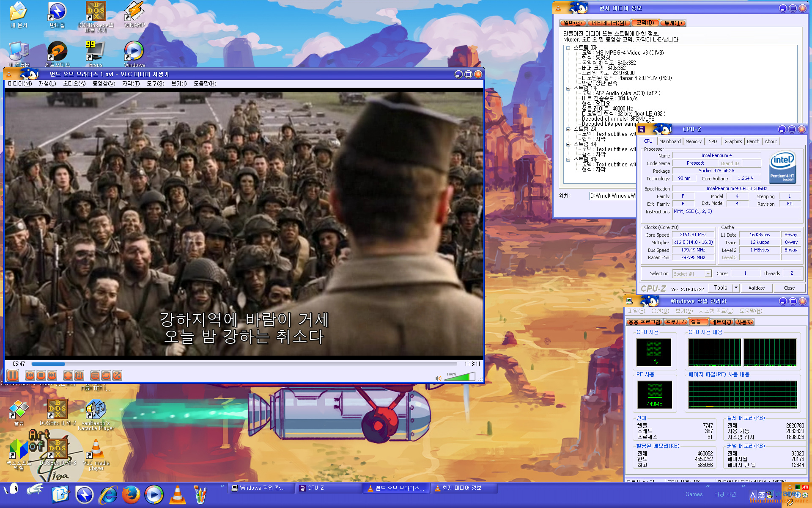
Task: Skip to next track in VLC
Action: point(52,375)
